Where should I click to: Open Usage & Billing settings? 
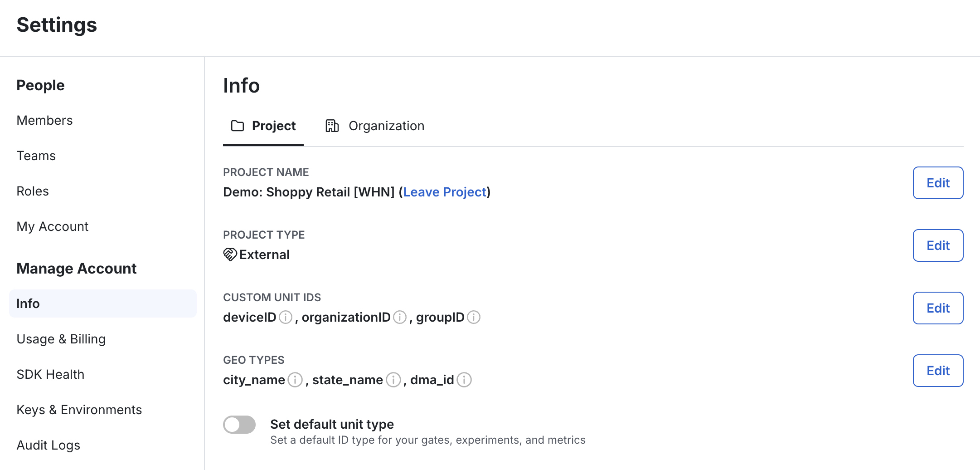point(61,339)
